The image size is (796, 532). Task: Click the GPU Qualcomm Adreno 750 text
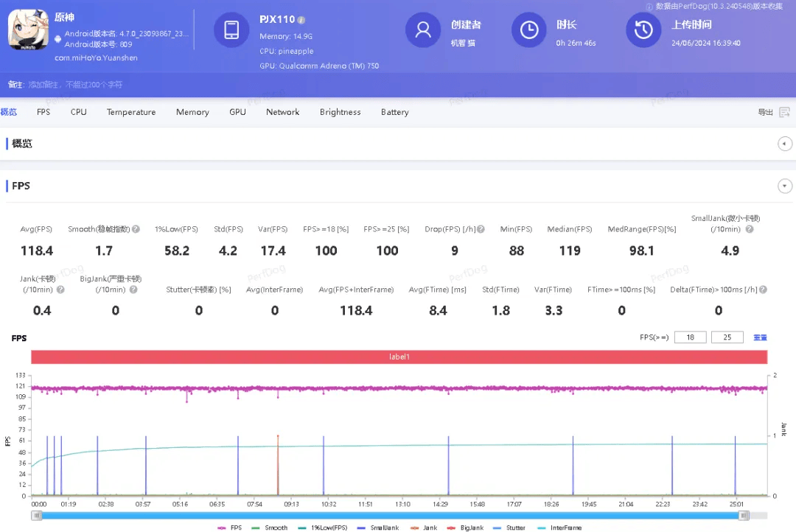[x=319, y=66]
